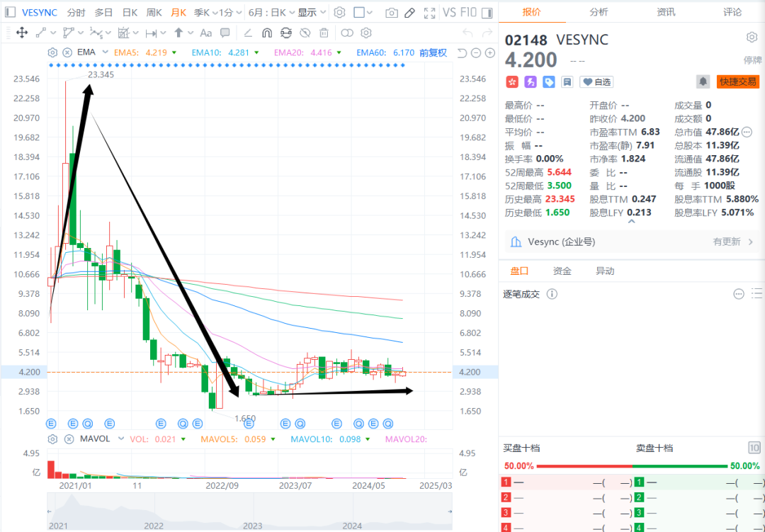This screenshot has height=532, width=765.
Task: Open chart settings gear in top toolbar
Action: click(x=339, y=13)
